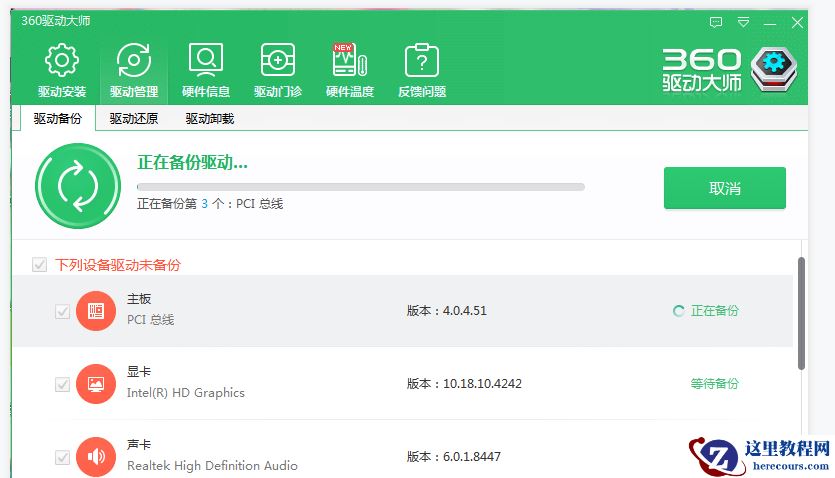Click the 版本:10.18.10.4242 text
The height and width of the screenshot is (478, 835).
(464, 384)
